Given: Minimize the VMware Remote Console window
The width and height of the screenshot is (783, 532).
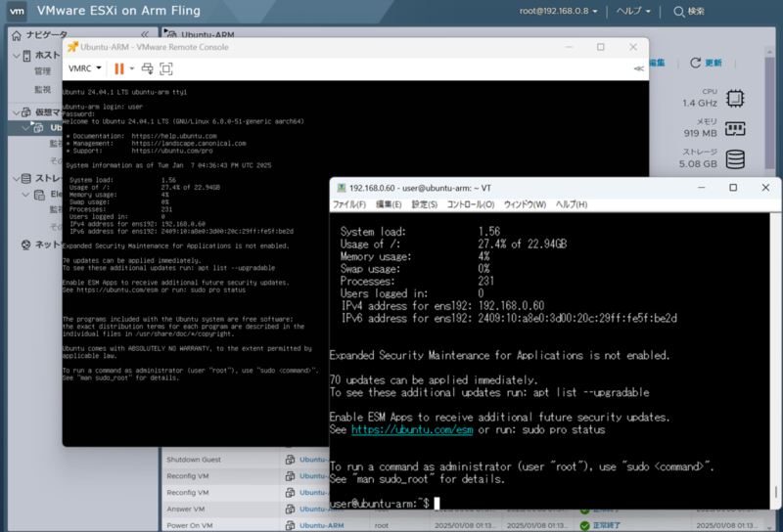Looking at the screenshot, I should 569,47.
